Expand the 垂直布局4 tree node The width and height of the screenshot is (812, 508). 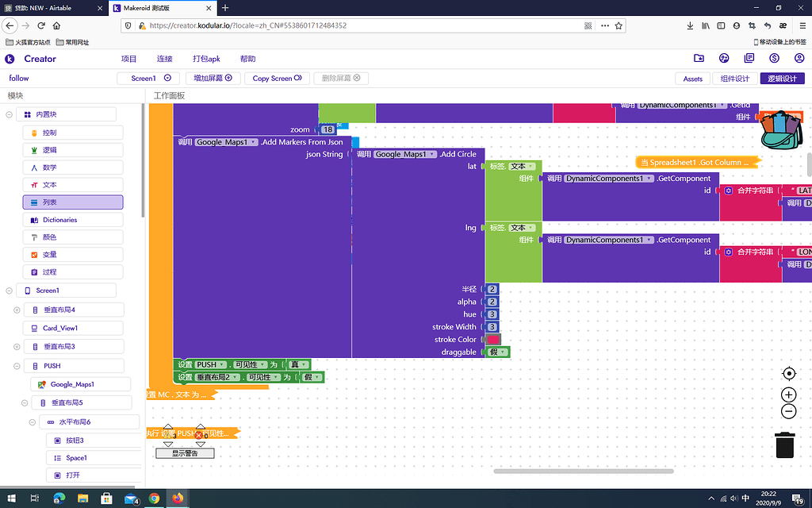(17, 310)
